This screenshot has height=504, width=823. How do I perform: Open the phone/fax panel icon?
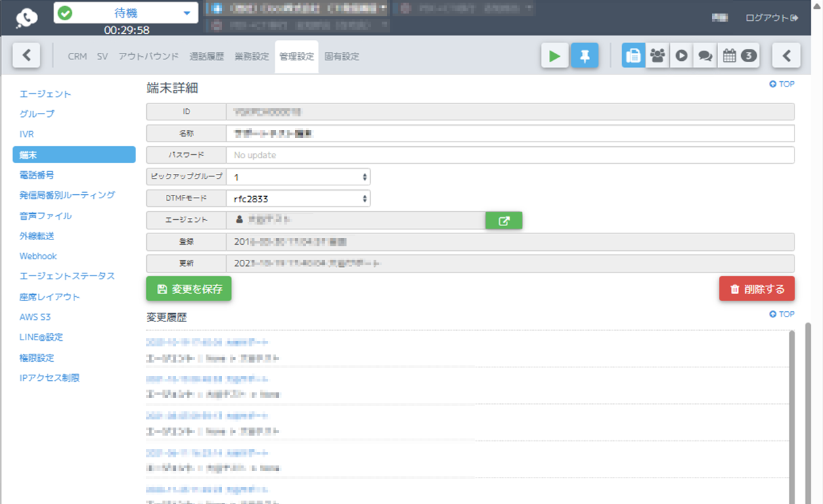tap(633, 56)
